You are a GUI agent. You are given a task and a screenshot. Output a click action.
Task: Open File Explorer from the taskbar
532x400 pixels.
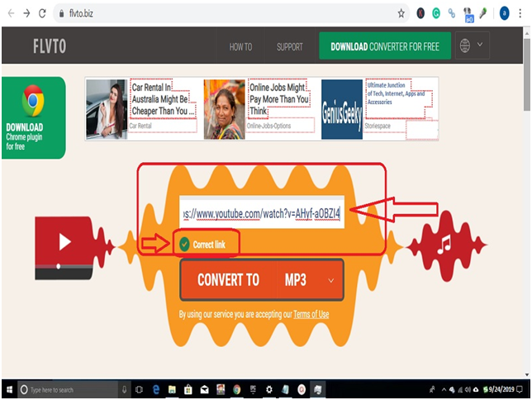click(172, 389)
